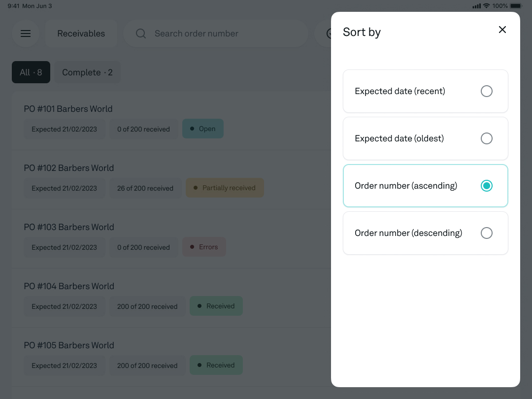Select Expected date (oldest) radio button

pos(486,138)
